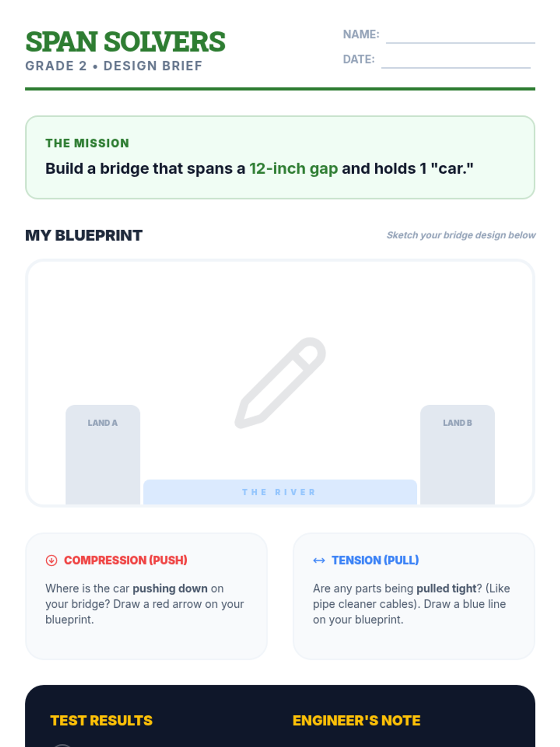
Task: Click the TENSION (PULL) heading
Action: (375, 560)
